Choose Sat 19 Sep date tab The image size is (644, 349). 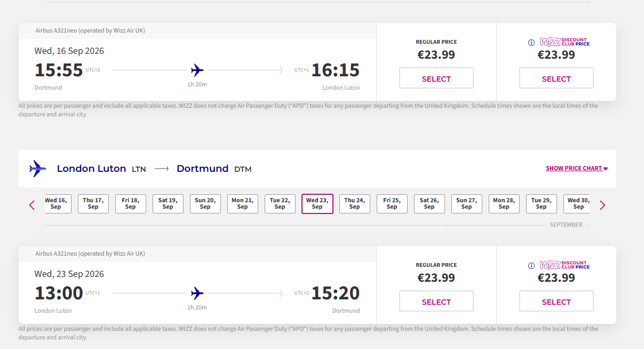pos(168,204)
